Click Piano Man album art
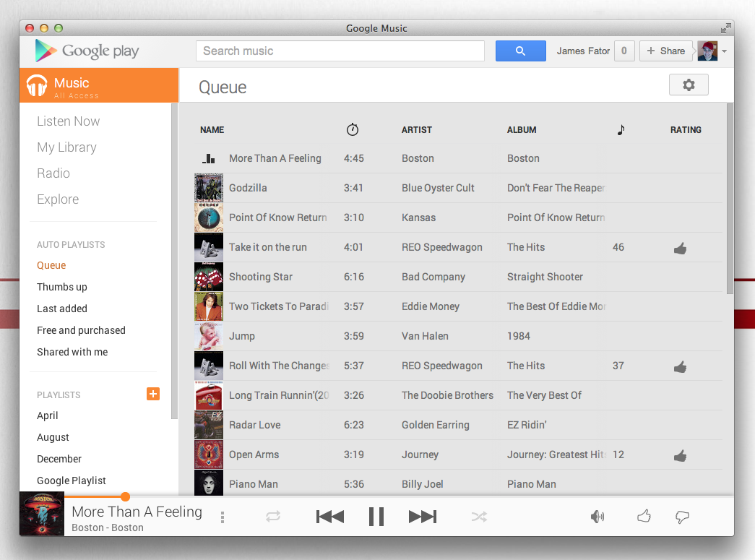Image resolution: width=755 pixels, height=560 pixels. click(x=209, y=483)
